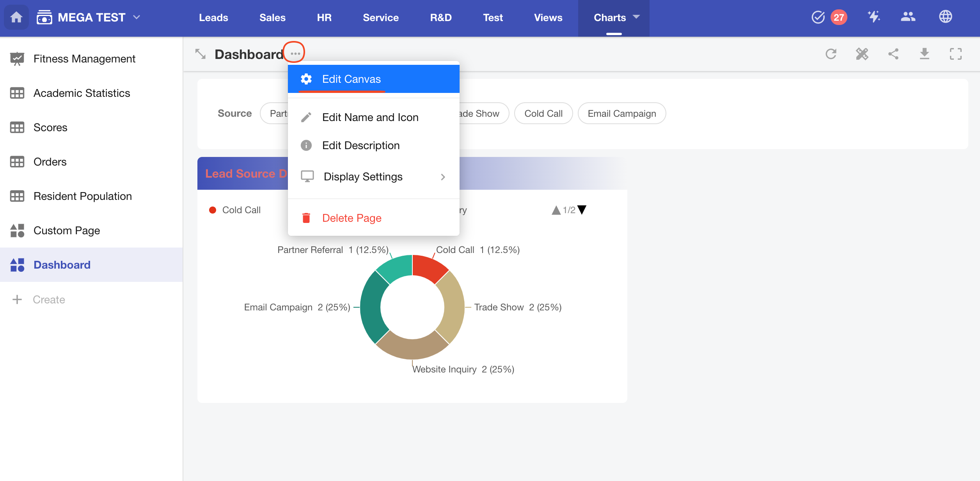Click the share dashboard icon
Viewport: 980px width, 481px height.
893,54
